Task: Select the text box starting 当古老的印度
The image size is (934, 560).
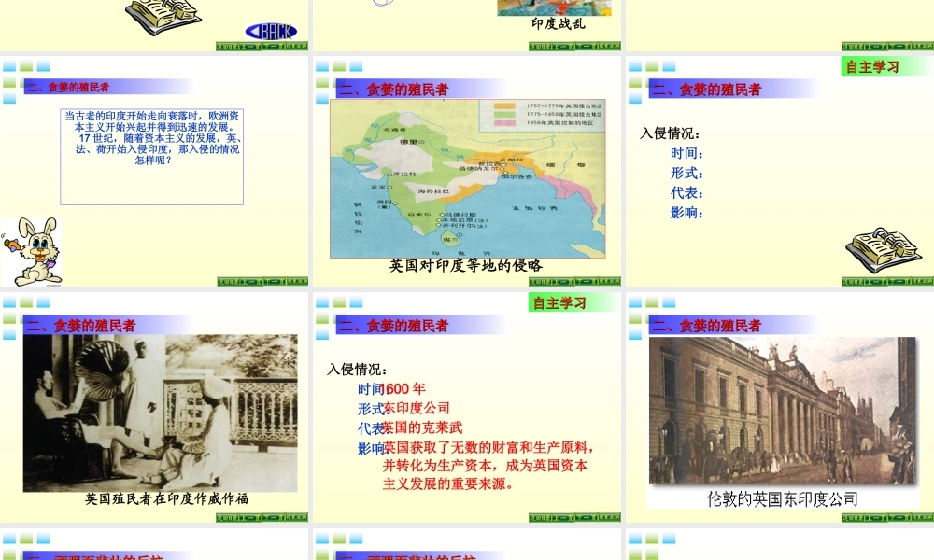Action: pos(152,157)
